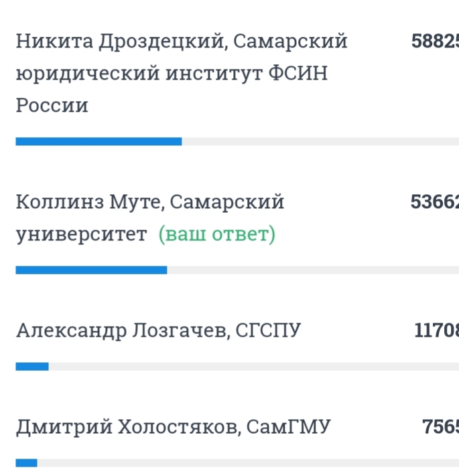The height and width of the screenshot is (476, 459).
Task: Click the 756 vote count
Action: click(440, 426)
